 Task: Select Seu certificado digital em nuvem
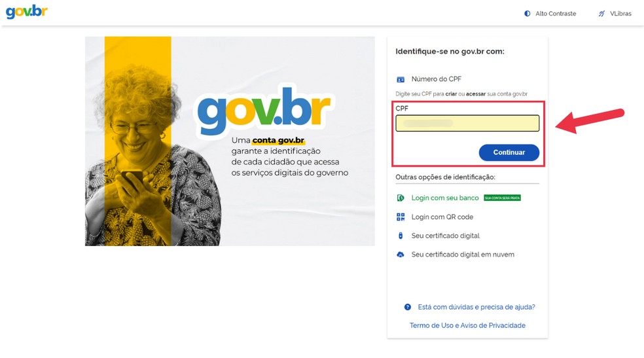coord(463,255)
